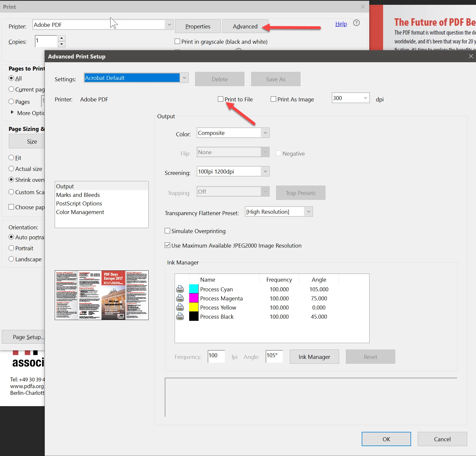Image resolution: width=476 pixels, height=456 pixels.
Task: Click the printer icon beside Process Yellow
Action: (x=180, y=307)
